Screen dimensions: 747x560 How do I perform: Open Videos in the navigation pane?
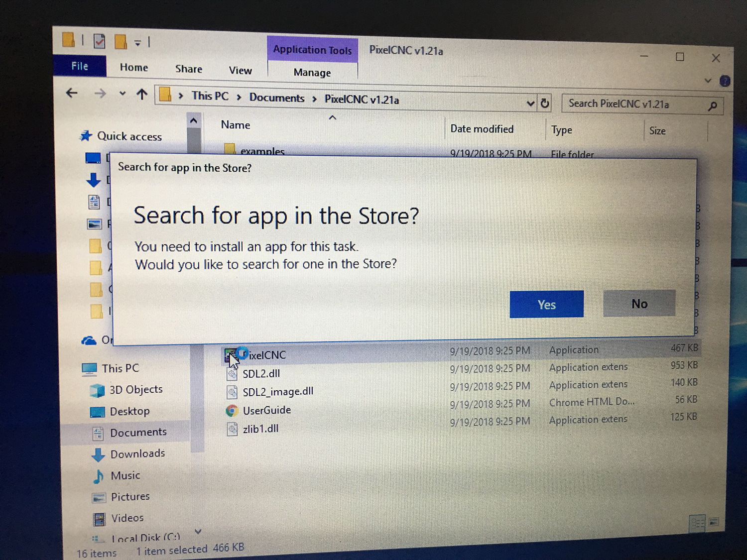pyautogui.click(x=127, y=518)
